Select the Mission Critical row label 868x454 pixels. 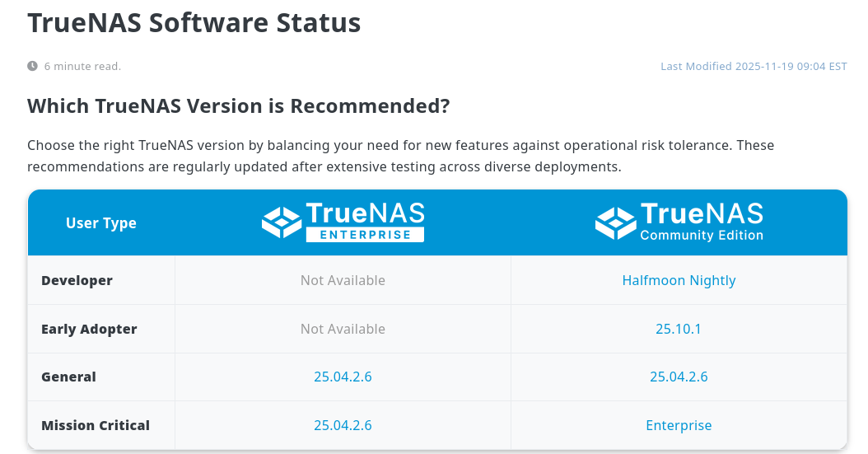(96, 425)
